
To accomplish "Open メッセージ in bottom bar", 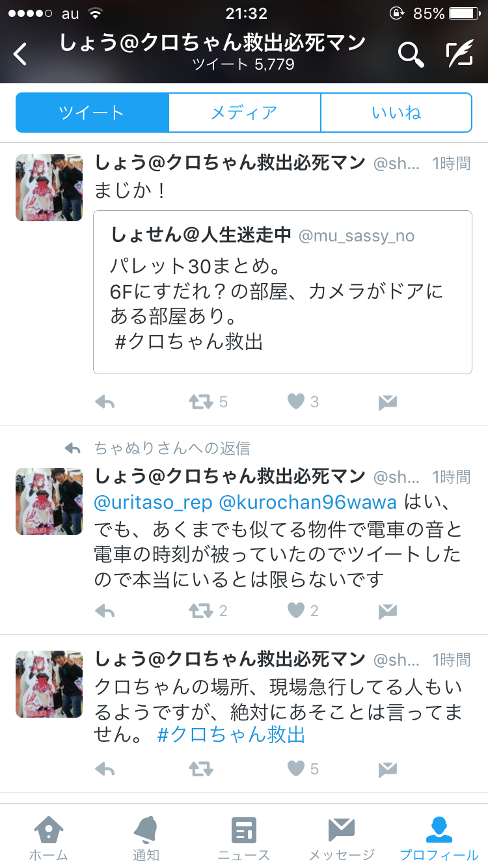I will point(342,838).
